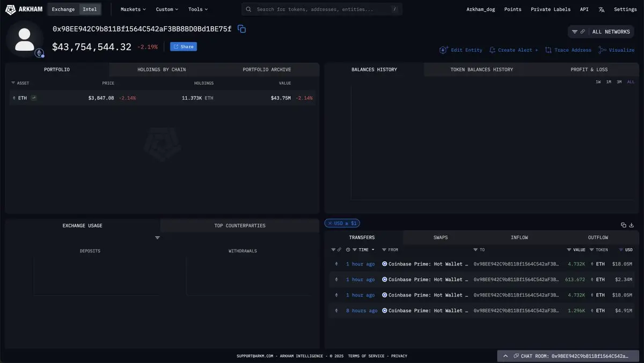Viewport: 644px width, 363px height.
Task: Click the filter icon beside USD column
Action: [x=621, y=250]
